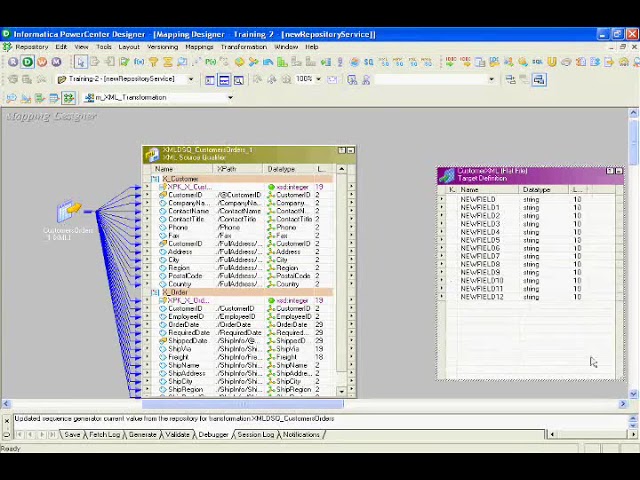Open the Mappings menu
This screenshot has height=480, width=640.
coord(199,47)
